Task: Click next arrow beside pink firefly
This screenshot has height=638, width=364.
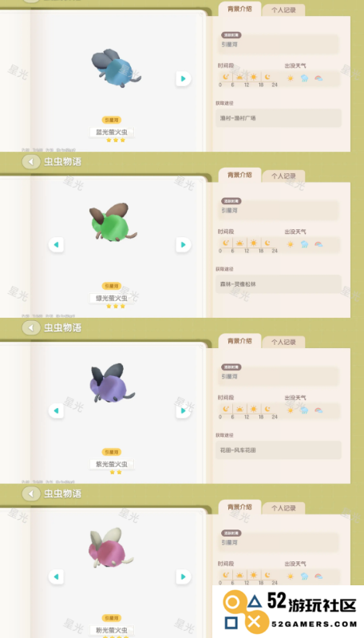Action: [x=184, y=577]
